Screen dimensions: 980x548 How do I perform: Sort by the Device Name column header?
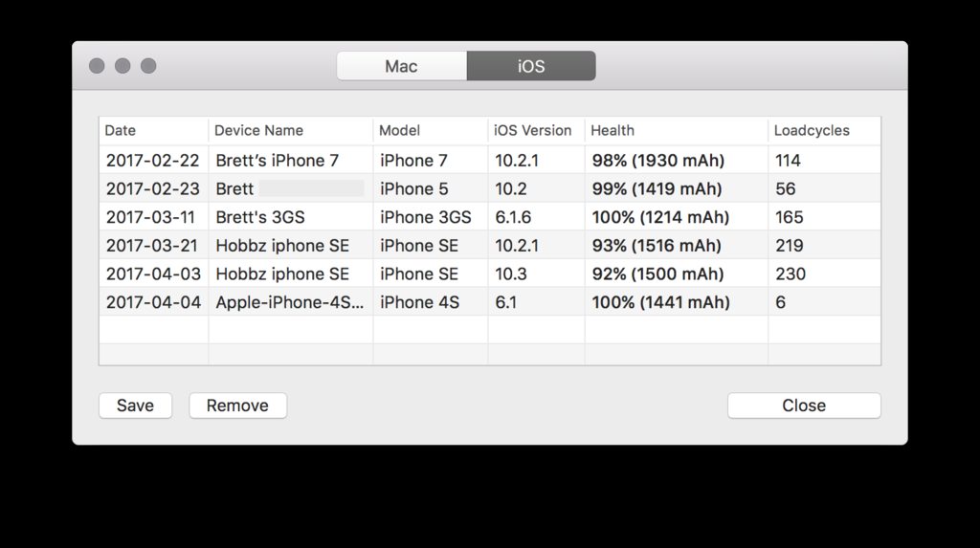(x=291, y=131)
